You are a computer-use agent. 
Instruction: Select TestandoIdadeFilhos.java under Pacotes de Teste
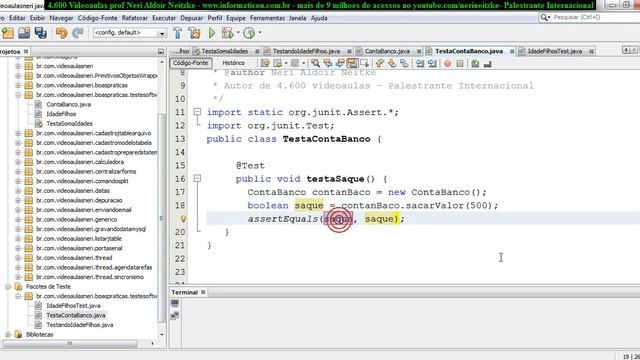pyautogui.click(x=80, y=325)
